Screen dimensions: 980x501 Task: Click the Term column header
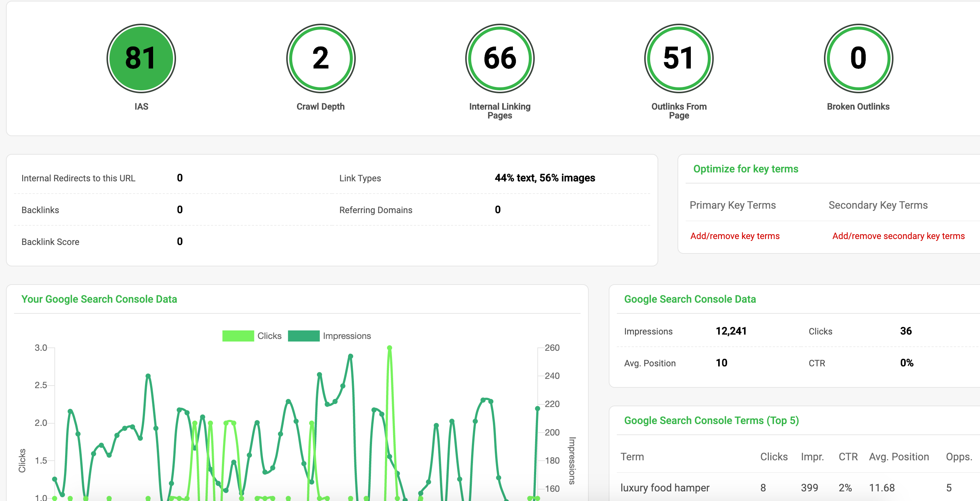point(632,457)
